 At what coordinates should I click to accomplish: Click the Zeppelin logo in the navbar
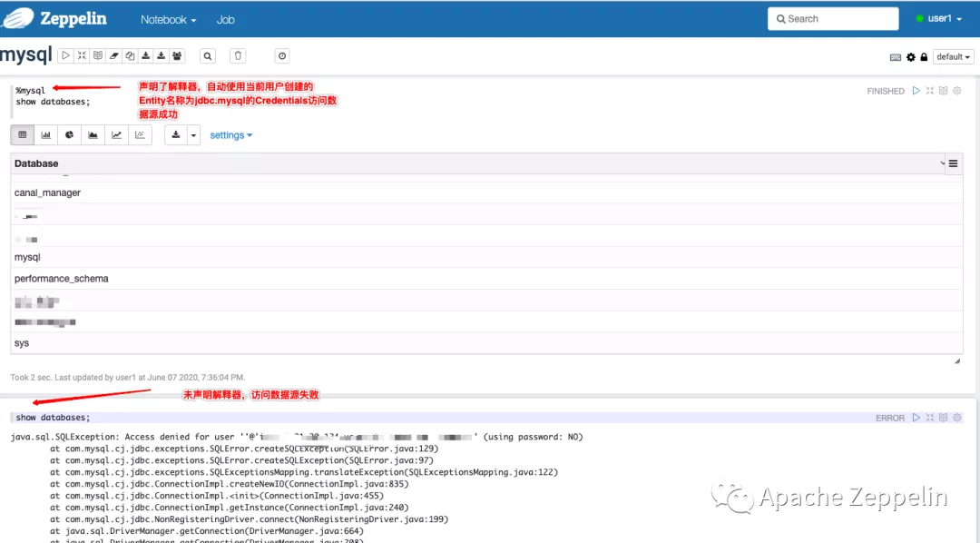tap(55, 19)
